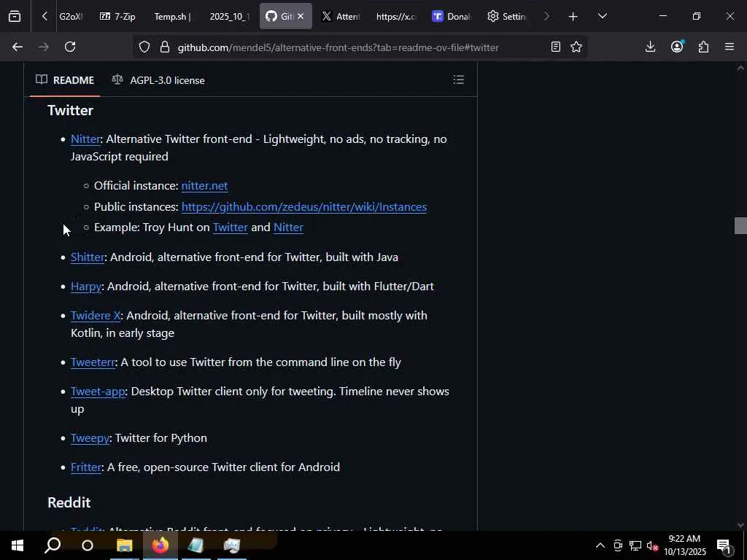Viewport: 747px width, 560px height.
Task: Open the notification center icon
Action: click(724, 545)
